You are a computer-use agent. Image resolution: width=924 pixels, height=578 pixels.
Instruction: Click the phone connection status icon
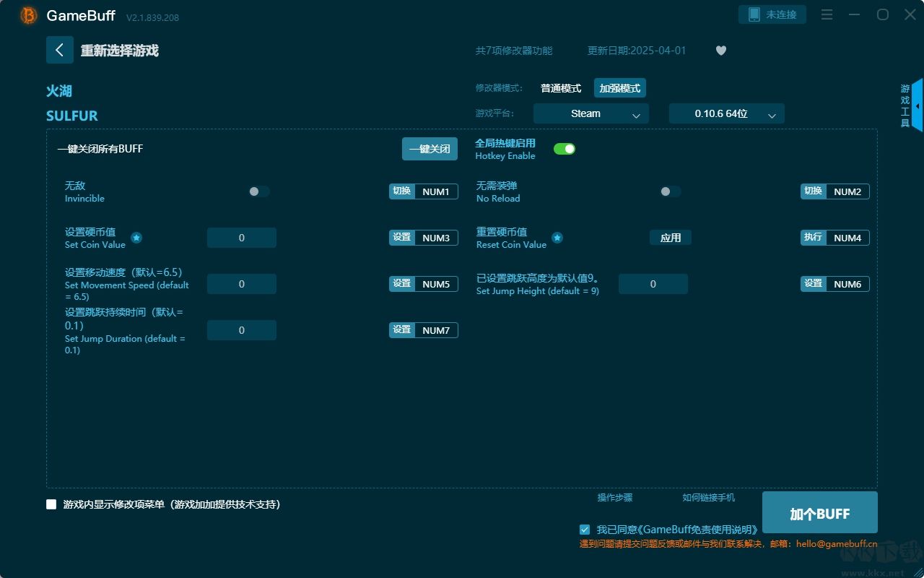click(x=754, y=14)
